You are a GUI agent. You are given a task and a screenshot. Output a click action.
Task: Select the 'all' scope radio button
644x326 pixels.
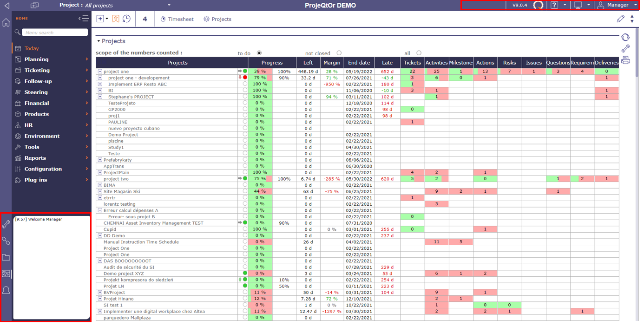tap(419, 53)
